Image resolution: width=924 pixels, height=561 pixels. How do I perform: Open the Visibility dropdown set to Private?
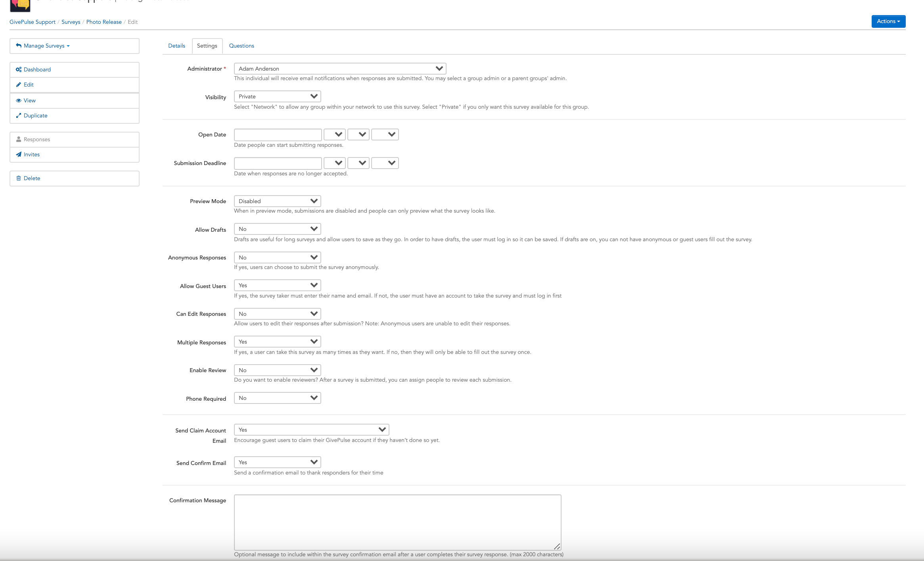(278, 96)
